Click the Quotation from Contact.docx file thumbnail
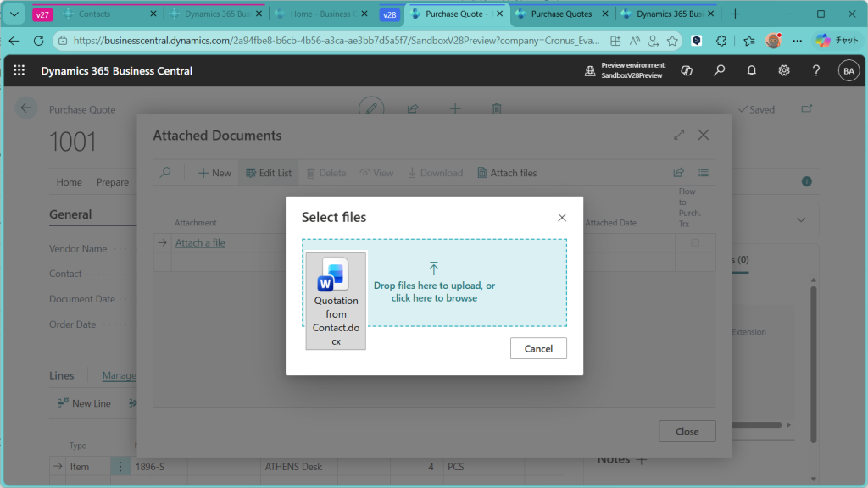This screenshot has width=868, height=488. click(336, 301)
